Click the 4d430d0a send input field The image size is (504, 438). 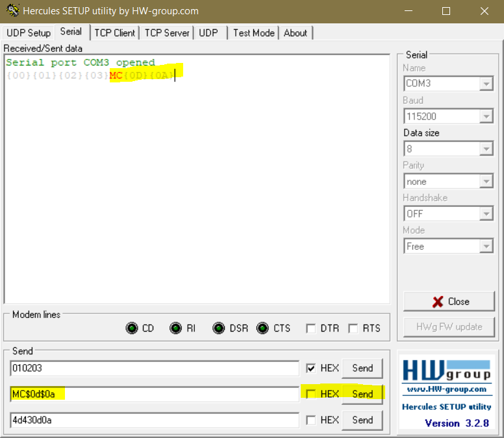(155, 420)
